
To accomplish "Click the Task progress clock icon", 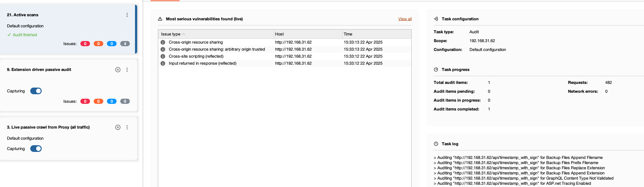I will click(x=436, y=69).
